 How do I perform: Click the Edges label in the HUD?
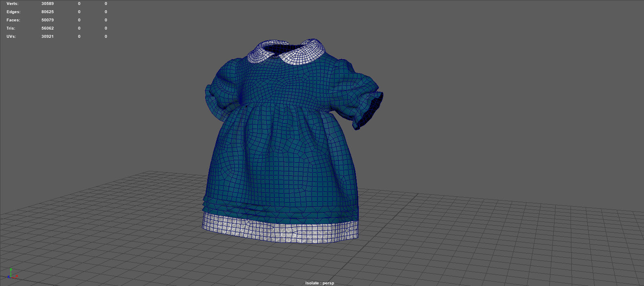(x=13, y=12)
